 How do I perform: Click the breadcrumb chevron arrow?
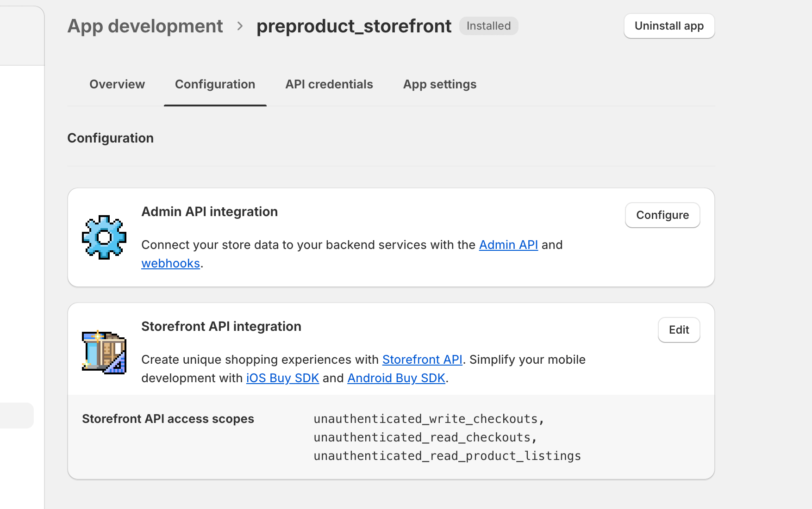click(x=240, y=26)
